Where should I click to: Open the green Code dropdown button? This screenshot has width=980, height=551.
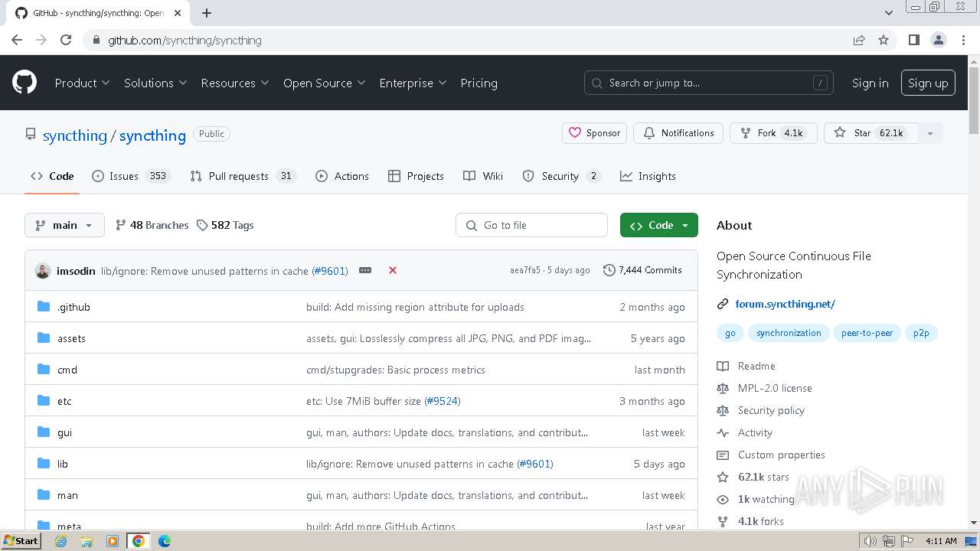[659, 225]
